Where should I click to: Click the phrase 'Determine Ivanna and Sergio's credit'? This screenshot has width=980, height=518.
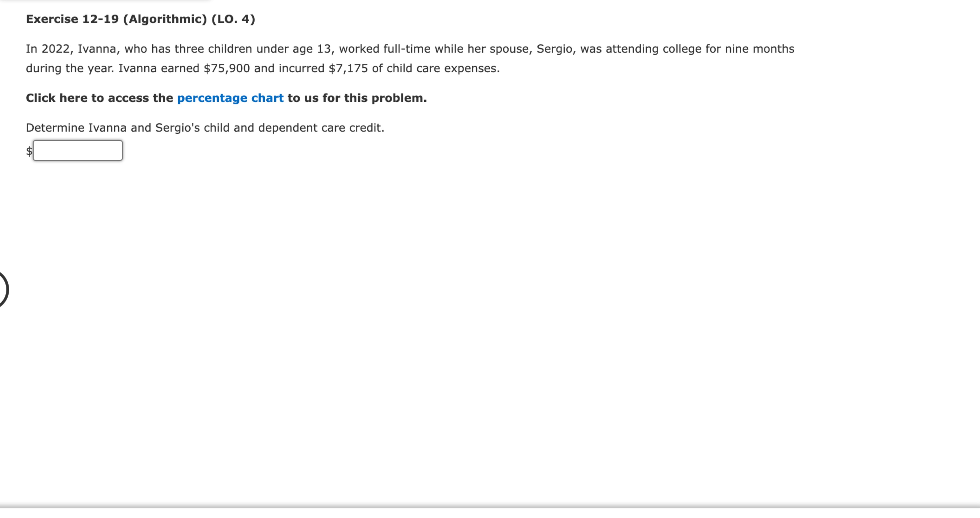[205, 127]
